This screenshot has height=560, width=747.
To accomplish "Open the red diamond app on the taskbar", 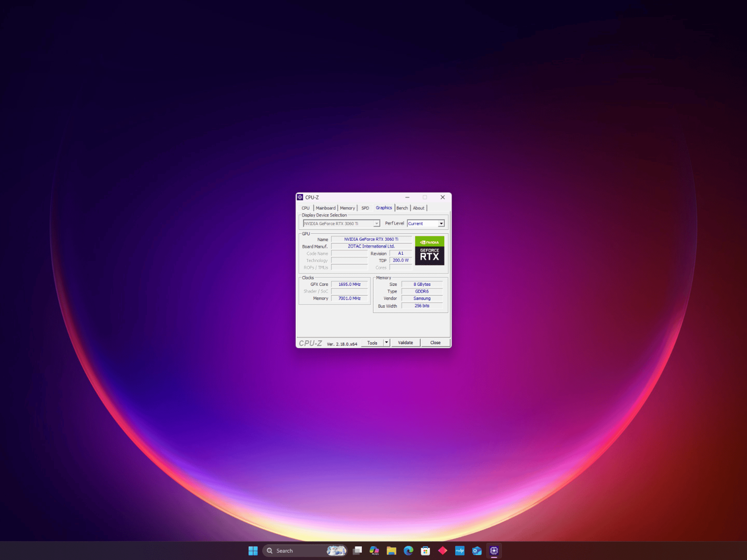I will 442,551.
